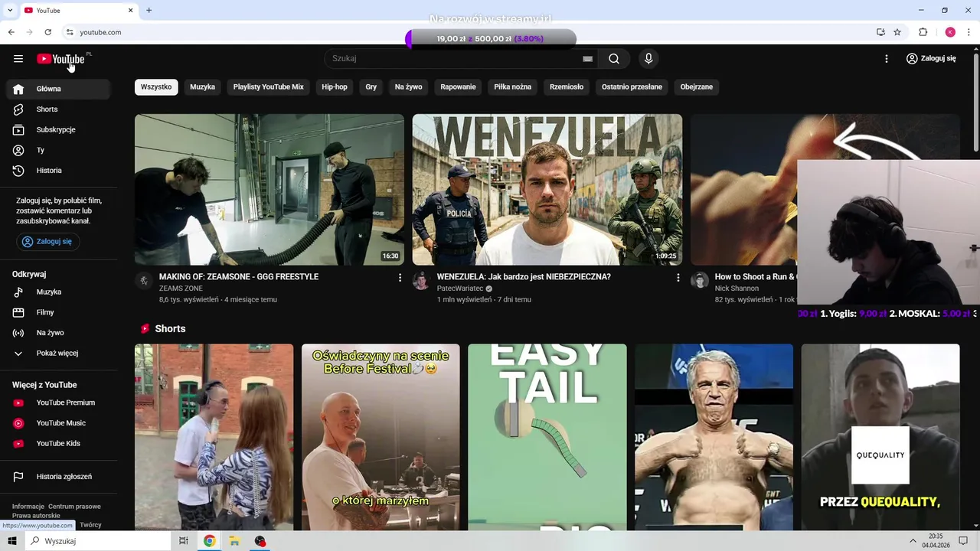Open Główna in the sidebar
The height and width of the screenshot is (551, 980).
pos(58,89)
